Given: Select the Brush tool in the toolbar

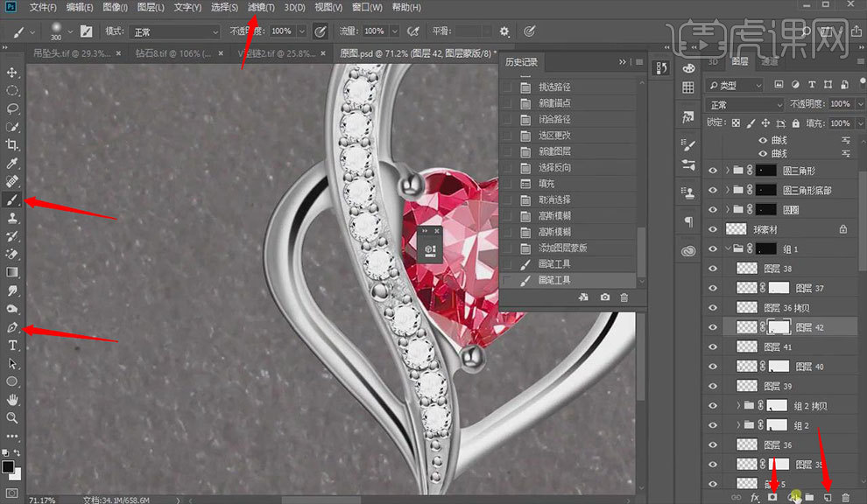Looking at the screenshot, I should pyautogui.click(x=12, y=199).
